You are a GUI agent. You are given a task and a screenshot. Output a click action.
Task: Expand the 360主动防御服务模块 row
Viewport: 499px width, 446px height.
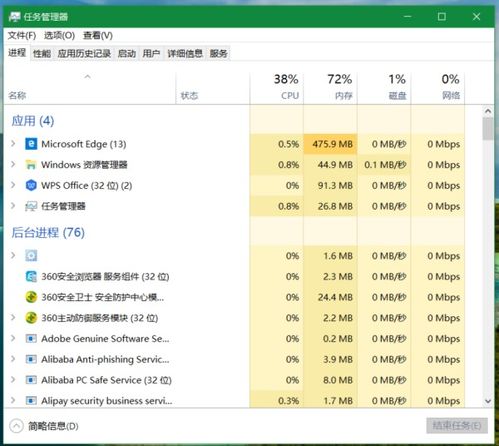[x=13, y=317]
